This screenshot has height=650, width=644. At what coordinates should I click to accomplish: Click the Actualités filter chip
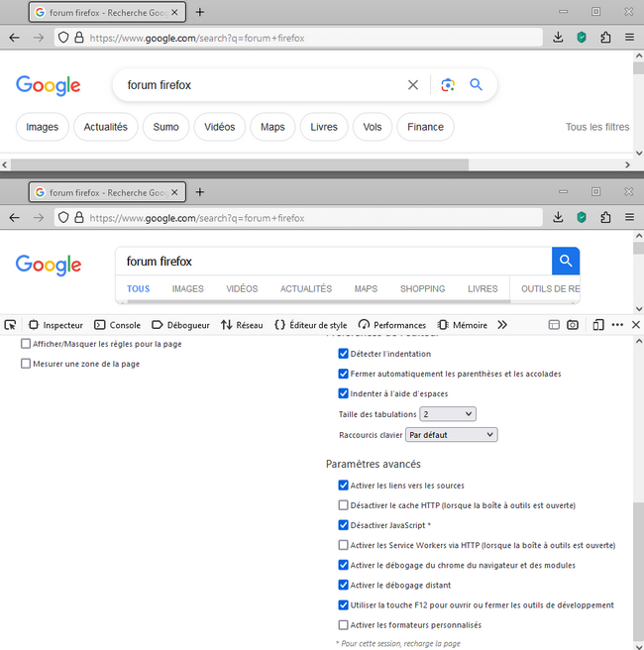[106, 127]
